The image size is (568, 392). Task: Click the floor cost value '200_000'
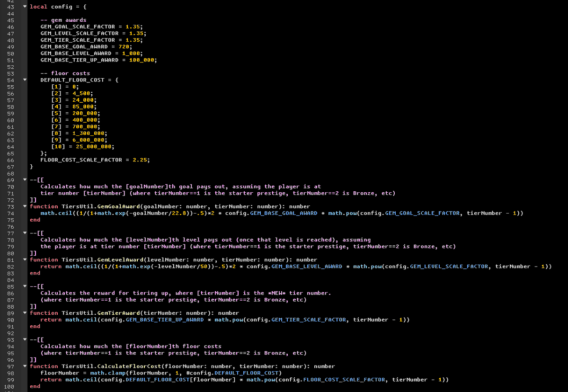85,113
